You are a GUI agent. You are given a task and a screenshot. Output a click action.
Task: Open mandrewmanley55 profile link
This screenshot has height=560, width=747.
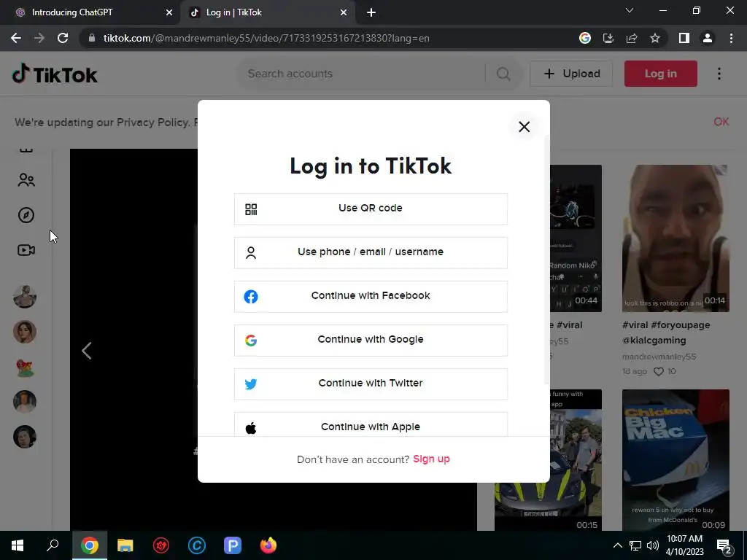coord(659,356)
